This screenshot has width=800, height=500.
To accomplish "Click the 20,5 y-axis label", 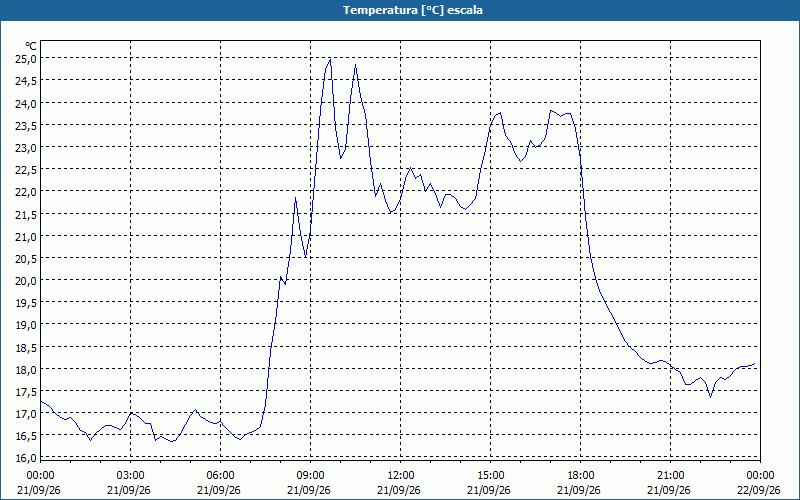I will [x=25, y=259].
